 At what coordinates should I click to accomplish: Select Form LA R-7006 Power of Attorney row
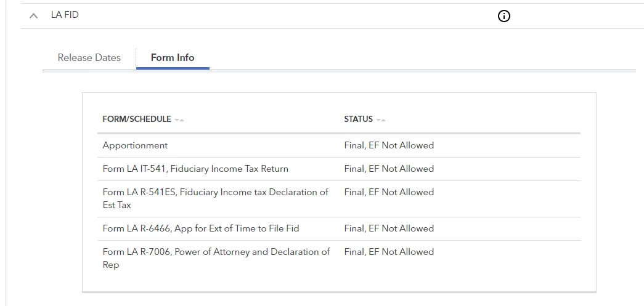(x=339, y=258)
